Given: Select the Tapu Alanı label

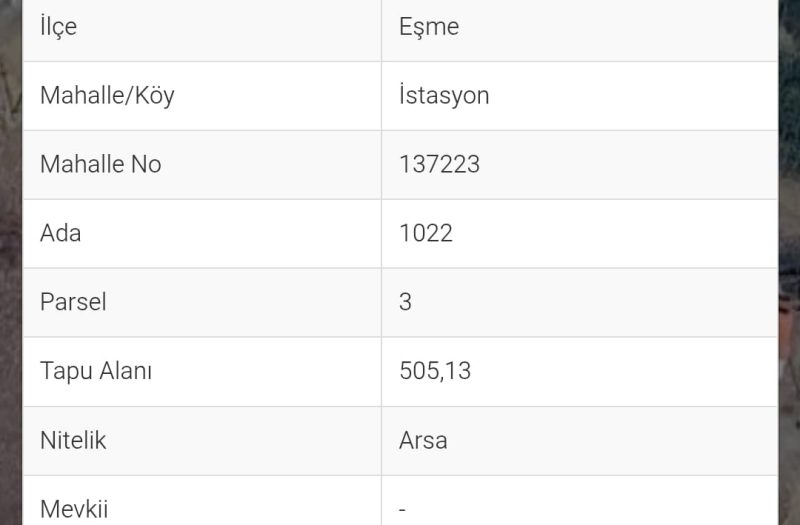Looking at the screenshot, I should point(96,371).
